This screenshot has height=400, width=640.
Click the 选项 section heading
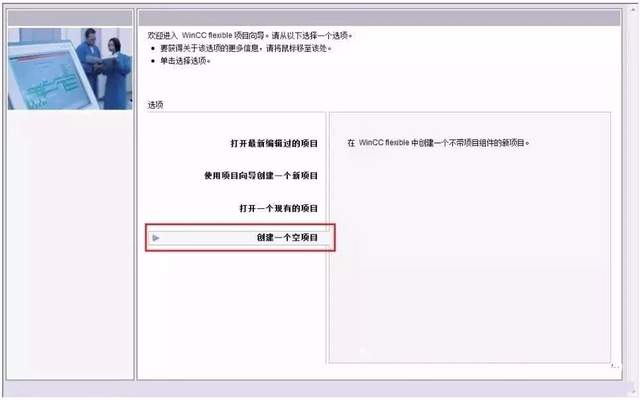pos(156,105)
